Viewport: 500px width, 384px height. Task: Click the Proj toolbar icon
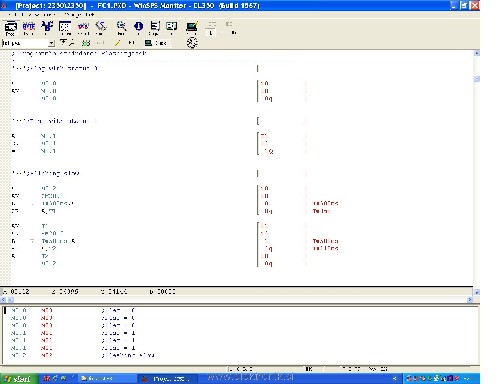point(11,28)
